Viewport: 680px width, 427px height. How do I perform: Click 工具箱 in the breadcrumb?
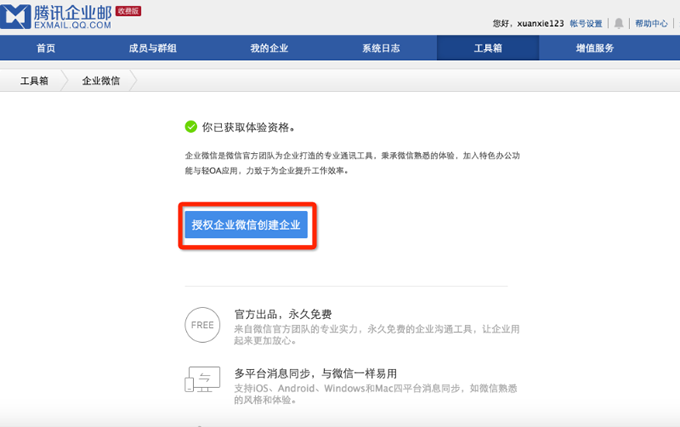coord(35,81)
